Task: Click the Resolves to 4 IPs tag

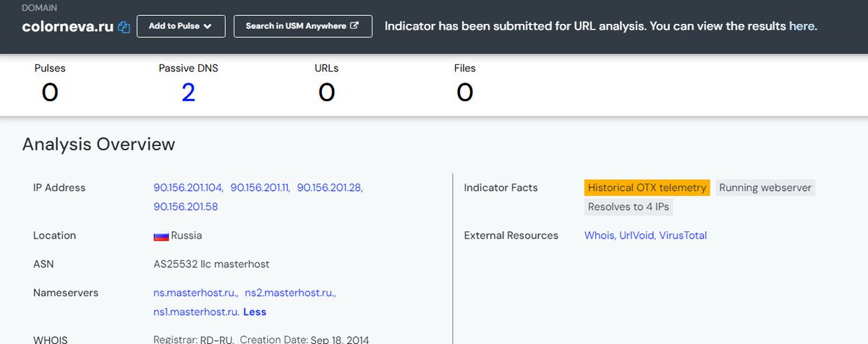Action: pos(629,207)
